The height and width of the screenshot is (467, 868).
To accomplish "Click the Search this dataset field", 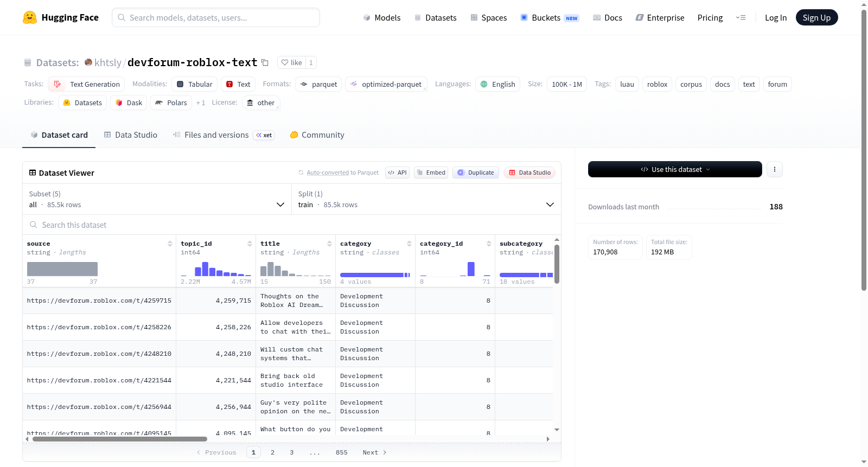I will tap(292, 225).
